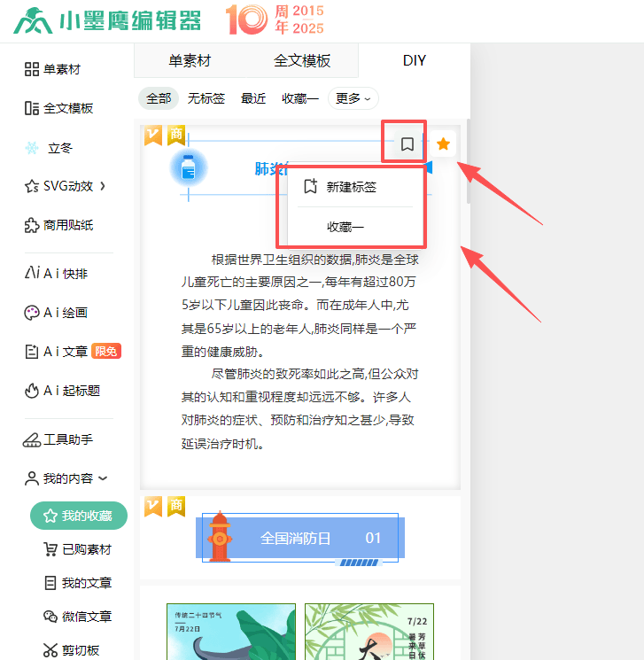Image resolution: width=644 pixels, height=660 pixels.
Task: Open 工具助手 in the sidebar
Action: pos(60,439)
